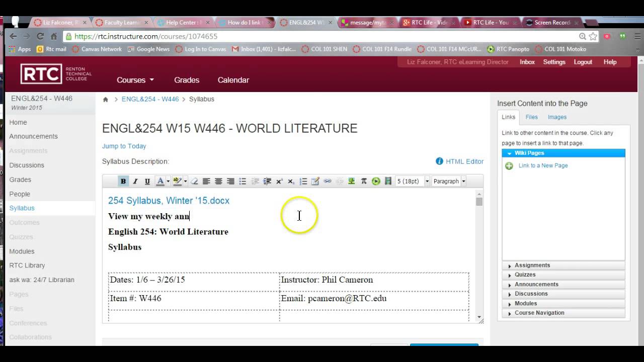Open the font size 5 (18pt) dropdown
Screen dimensions: 644x362
coord(413,182)
